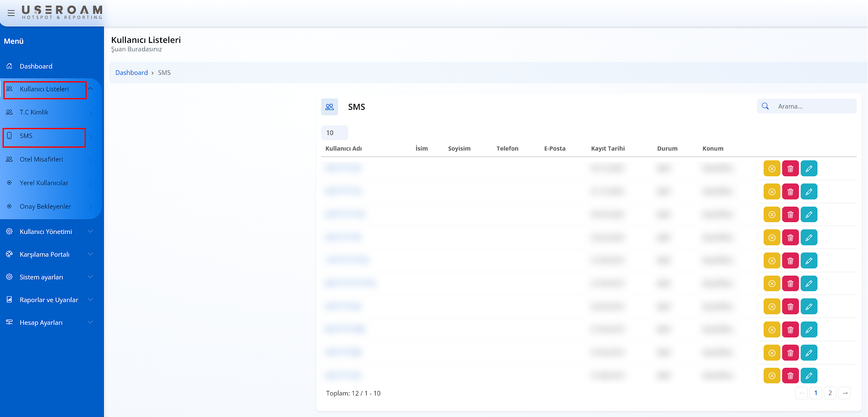This screenshot has width=868, height=417.
Task: Delete the last row user entry
Action: tap(790, 376)
